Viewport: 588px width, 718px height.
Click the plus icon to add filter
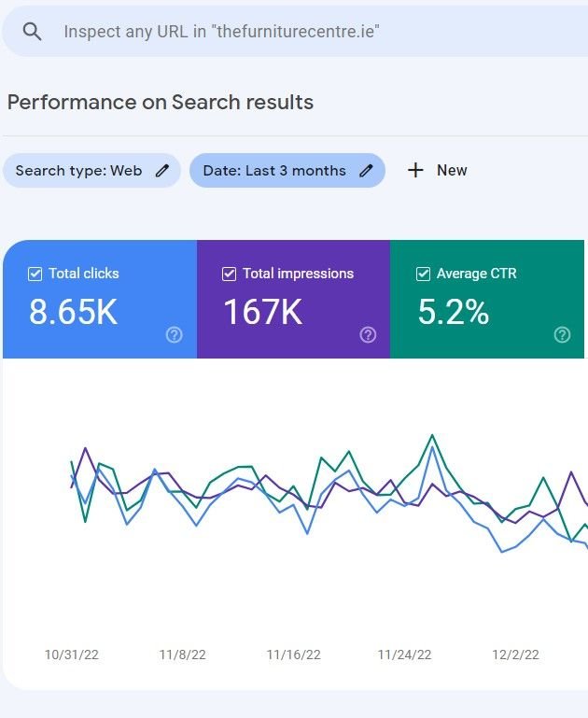(x=416, y=170)
